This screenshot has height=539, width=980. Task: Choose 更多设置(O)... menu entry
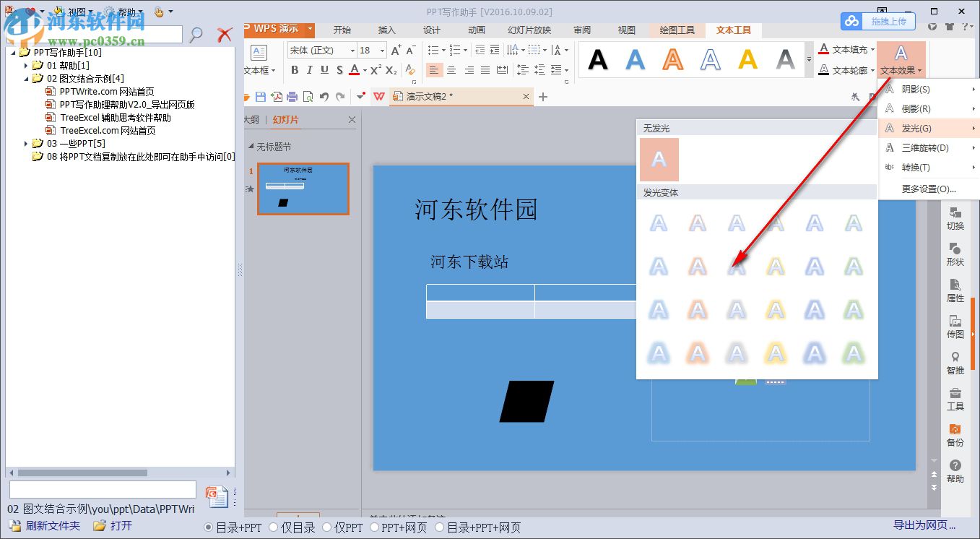click(x=929, y=189)
